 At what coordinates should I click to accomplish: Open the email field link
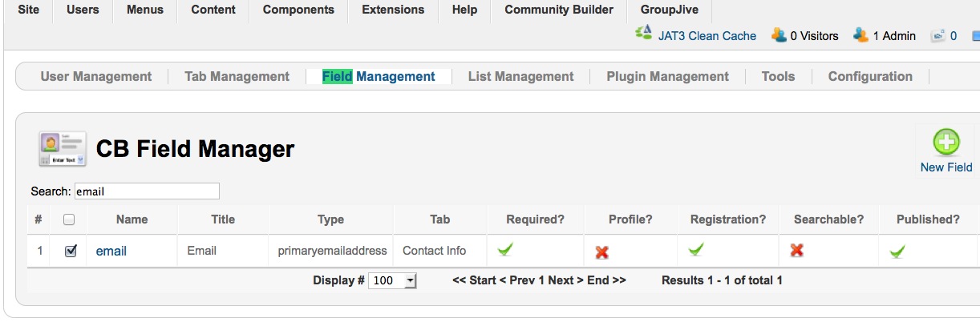(111, 251)
